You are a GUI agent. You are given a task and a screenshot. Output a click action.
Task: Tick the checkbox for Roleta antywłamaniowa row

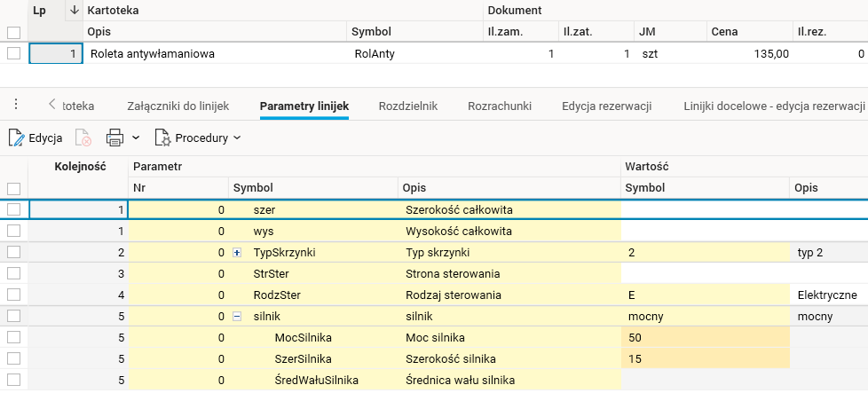(x=13, y=53)
